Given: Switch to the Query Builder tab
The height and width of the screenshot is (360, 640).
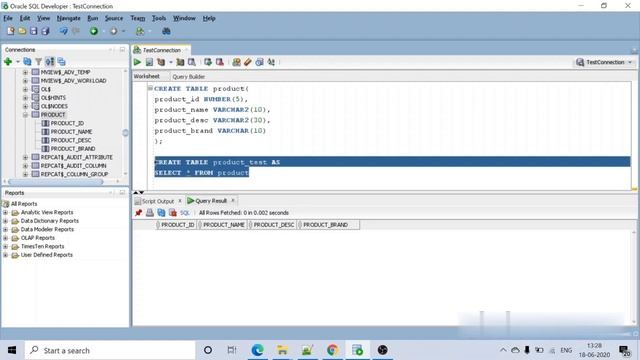Looking at the screenshot, I should pos(189,76).
